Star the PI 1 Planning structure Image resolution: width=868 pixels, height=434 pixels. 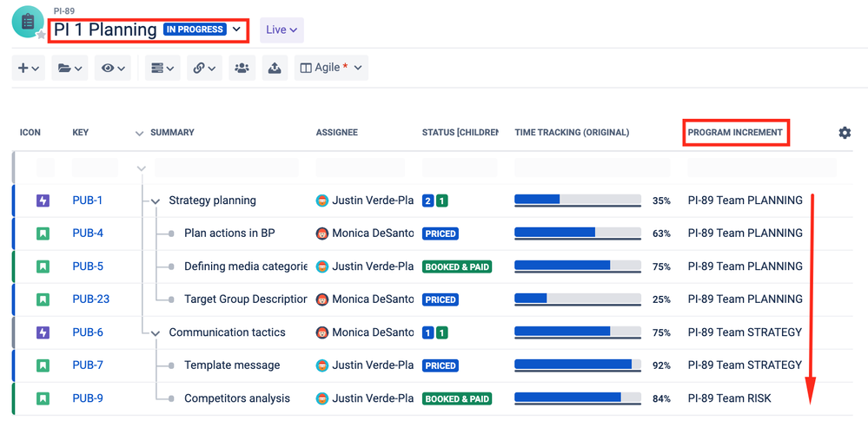[x=41, y=35]
